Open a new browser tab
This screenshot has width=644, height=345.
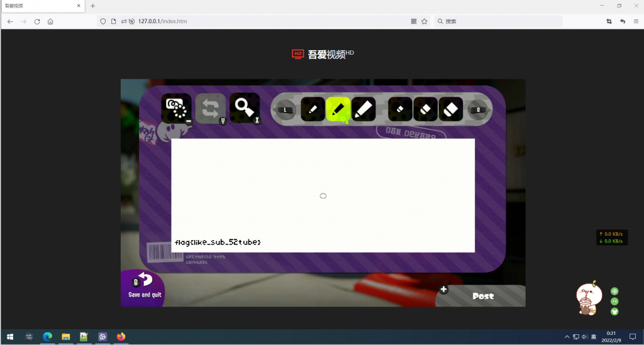point(93,6)
